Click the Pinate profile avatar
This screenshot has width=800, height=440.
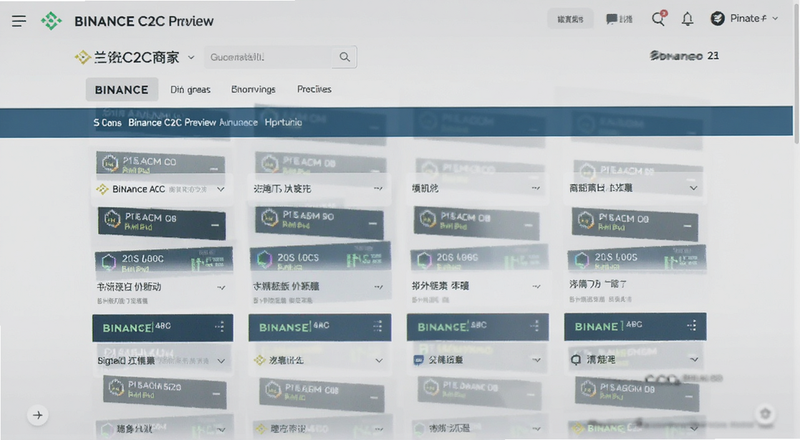point(718,19)
